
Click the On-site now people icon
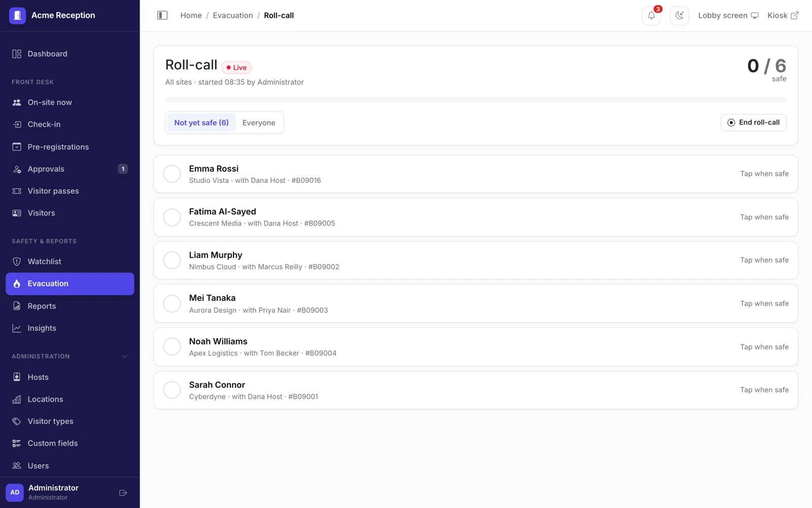(17, 103)
